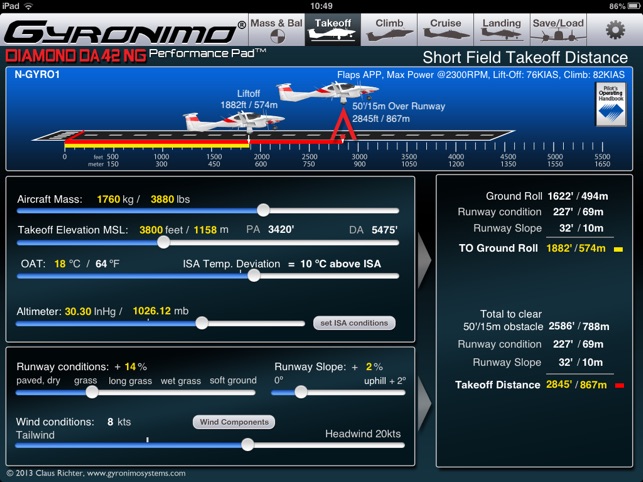Screen dimensions: 643x482
Task: Tap the 10 °C above ISA text
Action: pyautogui.click(x=340, y=263)
